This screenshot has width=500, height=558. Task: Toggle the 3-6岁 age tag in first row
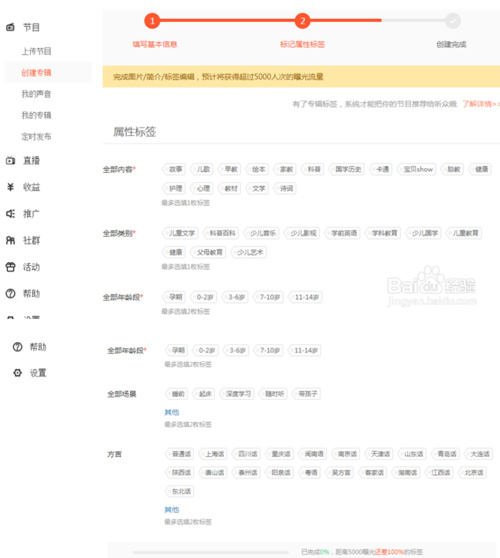[235, 297]
